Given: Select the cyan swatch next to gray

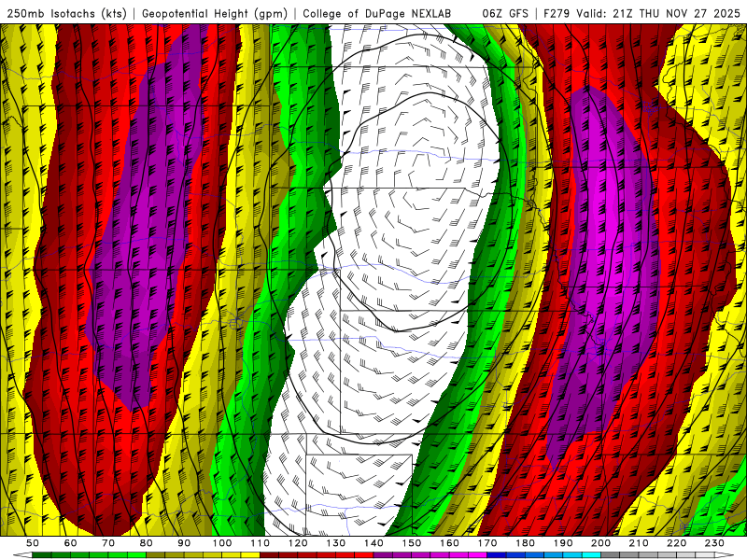Looking at the screenshot, I should 591,555.
